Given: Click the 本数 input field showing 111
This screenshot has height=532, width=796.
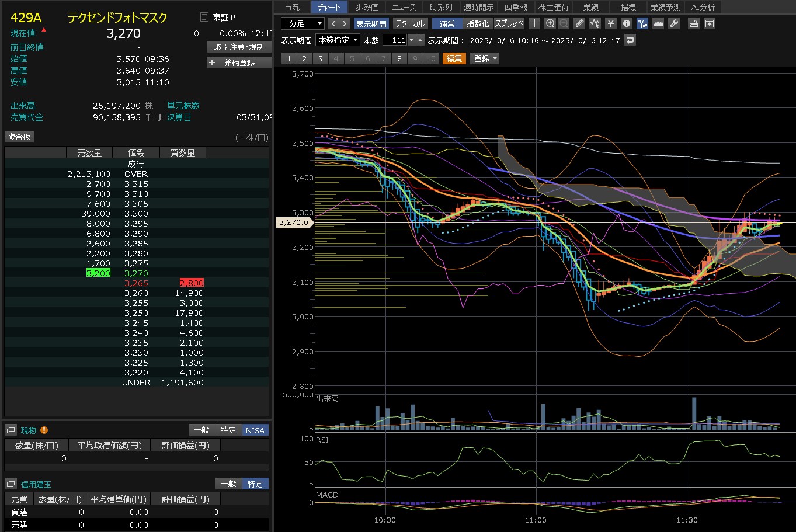Looking at the screenshot, I should point(395,40).
